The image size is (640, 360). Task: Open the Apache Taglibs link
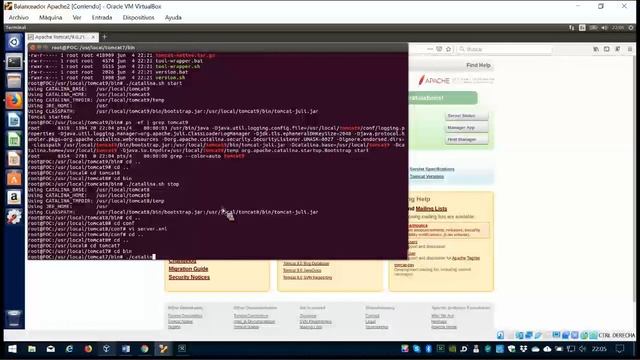tap(466, 258)
